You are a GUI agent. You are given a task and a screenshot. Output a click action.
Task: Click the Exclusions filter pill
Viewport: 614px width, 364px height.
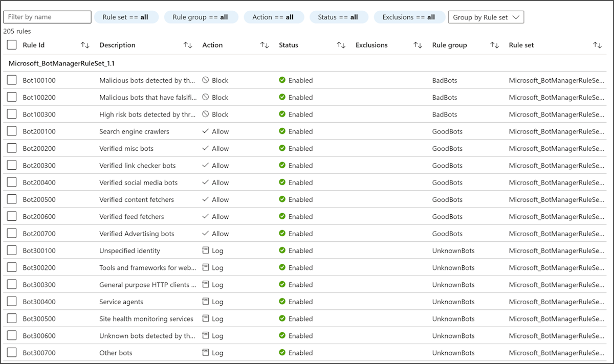pyautogui.click(x=409, y=17)
